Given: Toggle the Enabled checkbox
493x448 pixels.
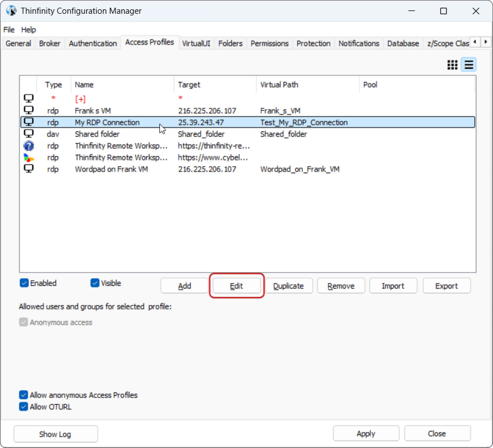Looking at the screenshot, I should 24,283.
